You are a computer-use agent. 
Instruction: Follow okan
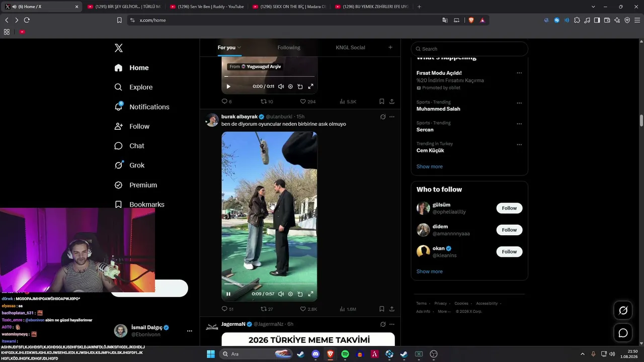point(509,251)
